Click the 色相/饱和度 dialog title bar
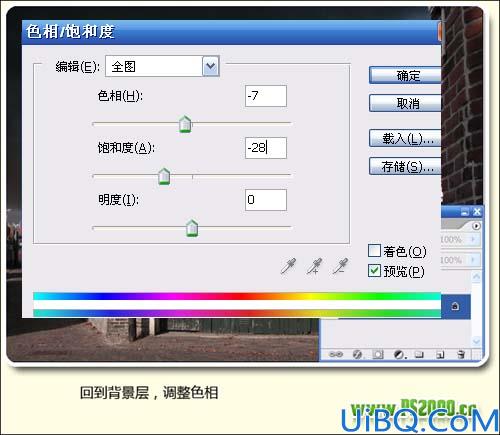 point(231,32)
